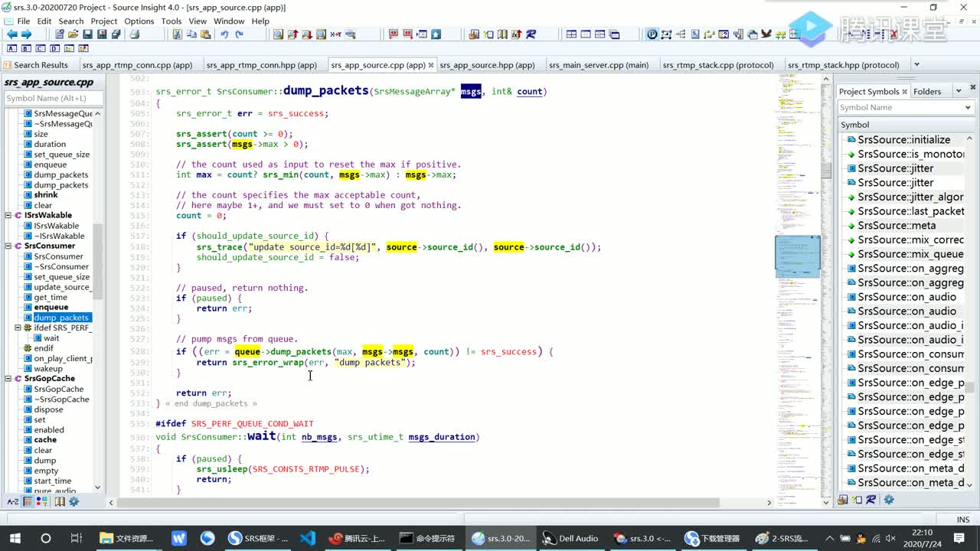Viewport: 980px width, 551px height.
Task: Collapse the SrsConsumer class node
Action: point(8,246)
